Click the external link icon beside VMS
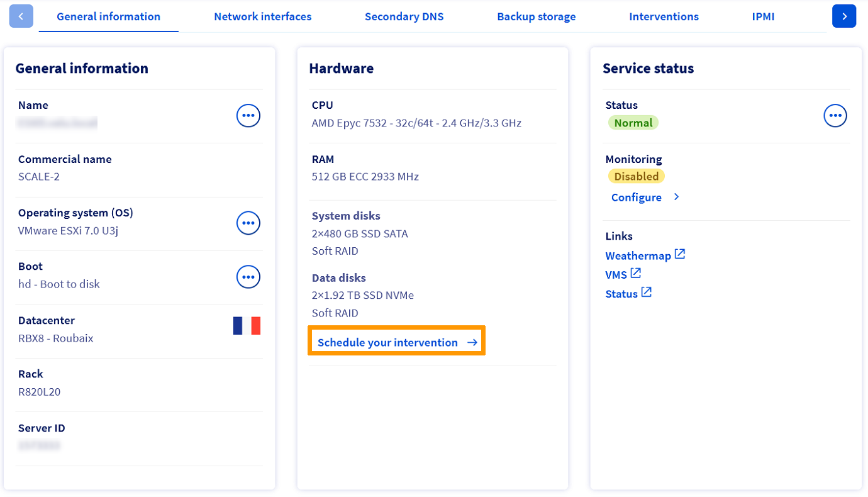 click(636, 273)
